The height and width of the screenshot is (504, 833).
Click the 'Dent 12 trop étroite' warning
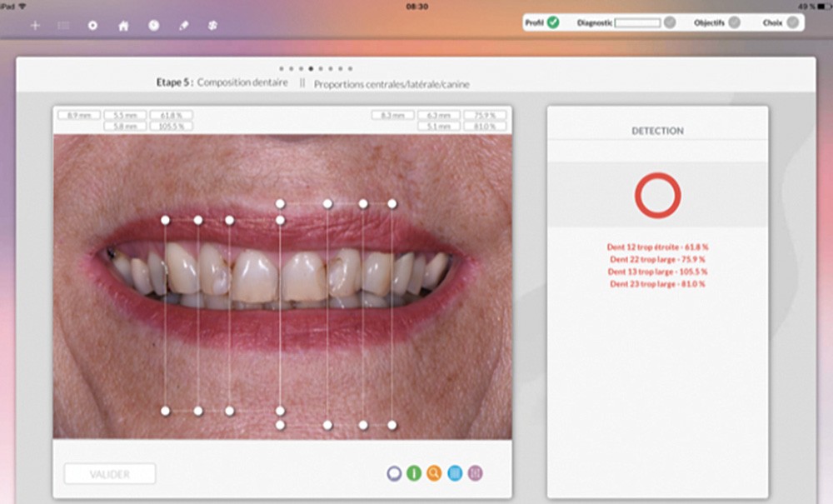tap(657, 247)
